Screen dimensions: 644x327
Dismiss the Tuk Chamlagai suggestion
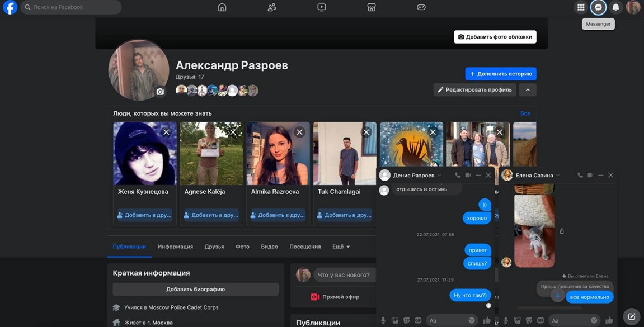(x=366, y=132)
